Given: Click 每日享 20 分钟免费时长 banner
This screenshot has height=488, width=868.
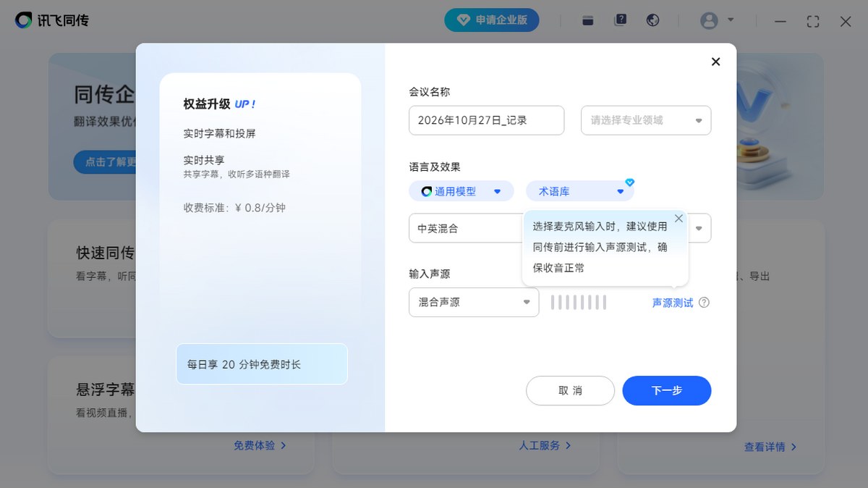Looking at the screenshot, I should coord(262,364).
